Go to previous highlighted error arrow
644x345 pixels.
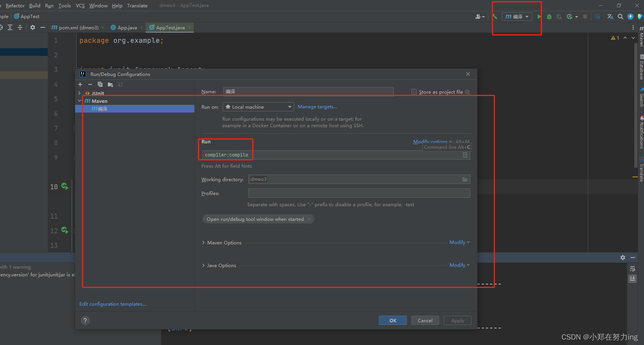coord(625,38)
